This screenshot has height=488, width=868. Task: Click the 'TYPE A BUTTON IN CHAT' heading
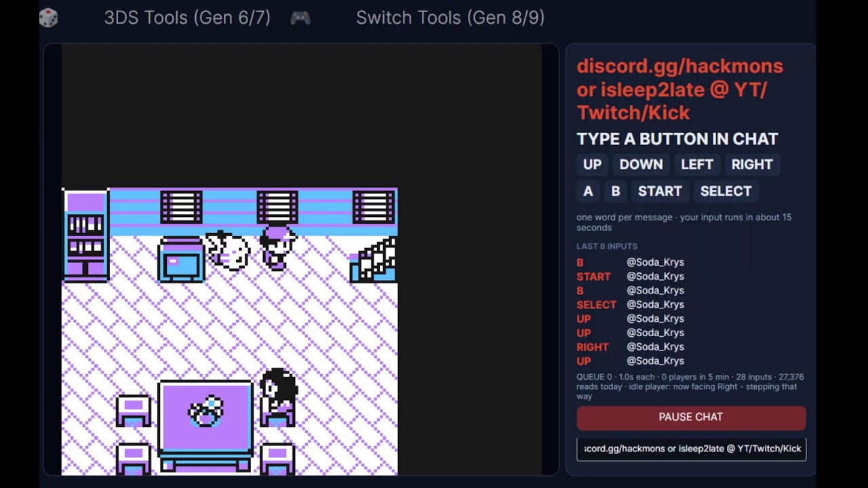[677, 139]
